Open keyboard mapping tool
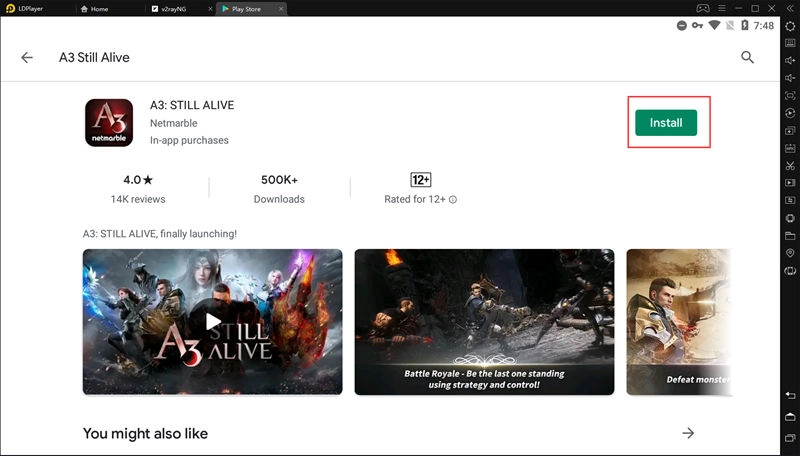800x456 pixels. [790, 43]
